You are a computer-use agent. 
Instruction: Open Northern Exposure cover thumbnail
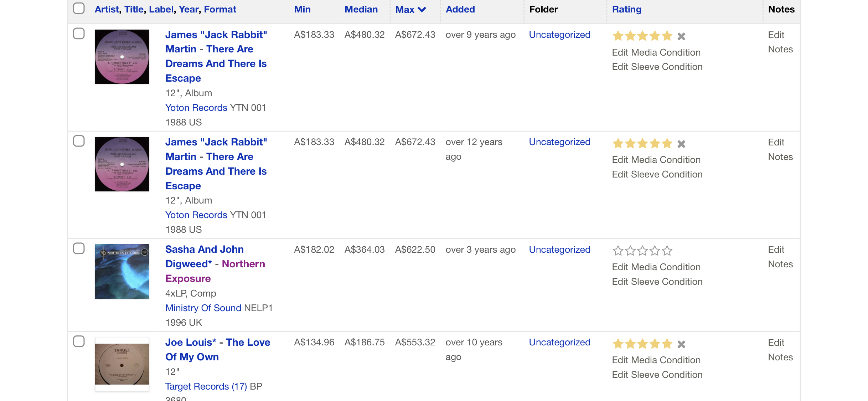click(122, 271)
